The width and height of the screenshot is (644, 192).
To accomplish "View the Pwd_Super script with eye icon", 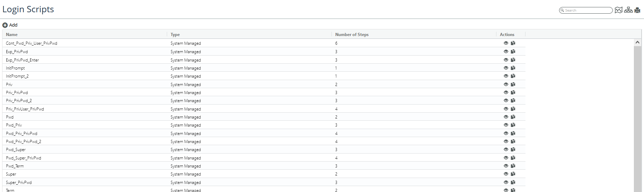I will pos(506,150).
